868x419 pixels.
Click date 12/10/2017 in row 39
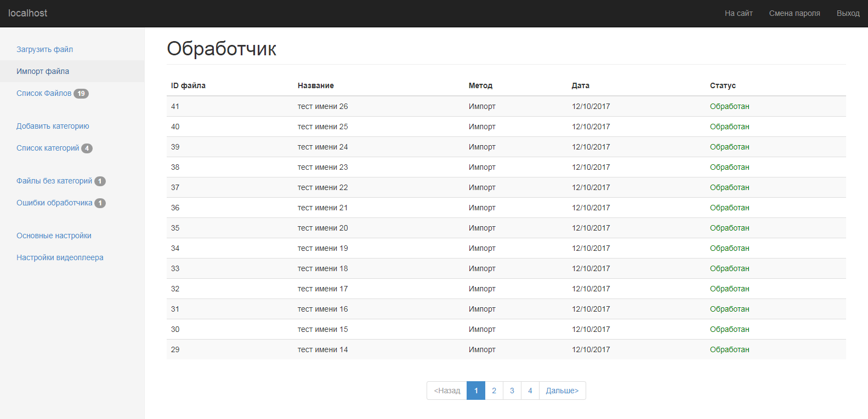point(591,147)
